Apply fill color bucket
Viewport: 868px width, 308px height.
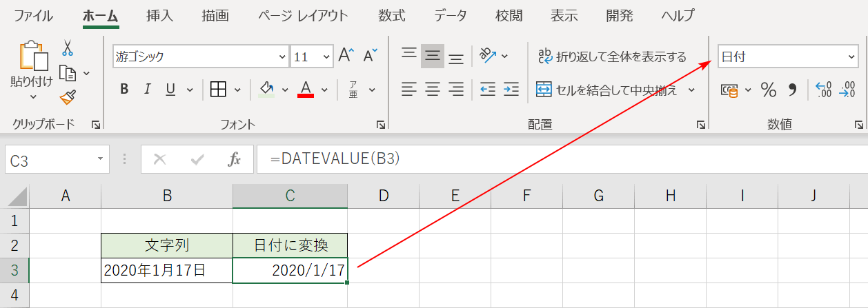[x=267, y=89]
